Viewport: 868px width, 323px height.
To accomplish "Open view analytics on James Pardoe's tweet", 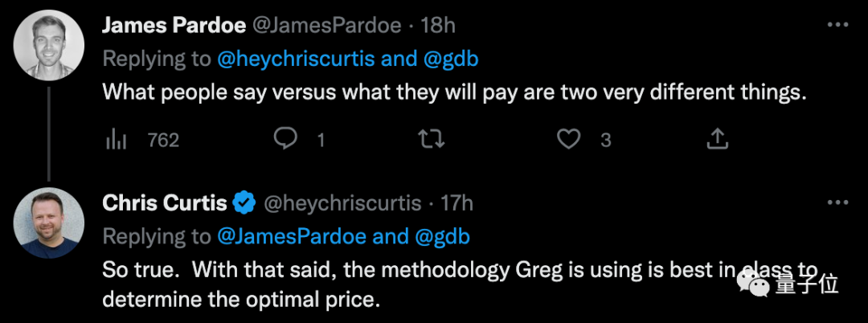I will (x=118, y=140).
